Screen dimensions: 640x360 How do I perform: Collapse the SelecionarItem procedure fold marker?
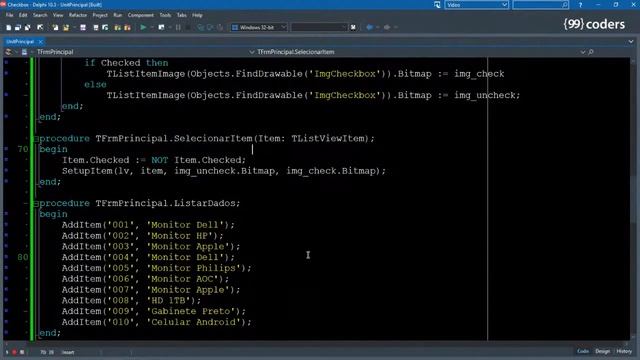point(36,139)
